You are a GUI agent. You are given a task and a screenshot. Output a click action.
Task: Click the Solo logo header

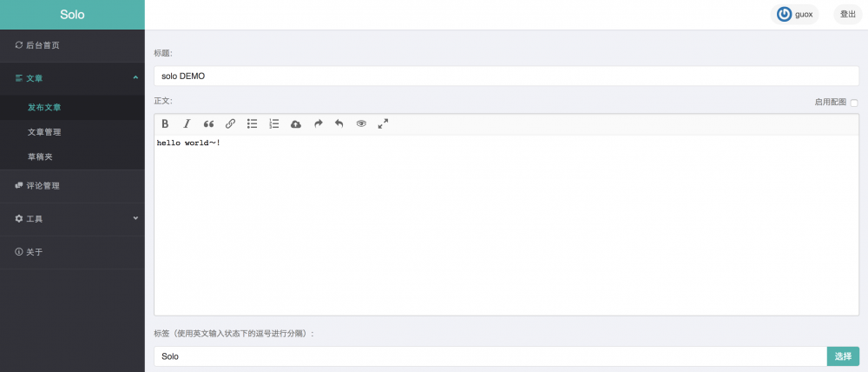(x=72, y=15)
